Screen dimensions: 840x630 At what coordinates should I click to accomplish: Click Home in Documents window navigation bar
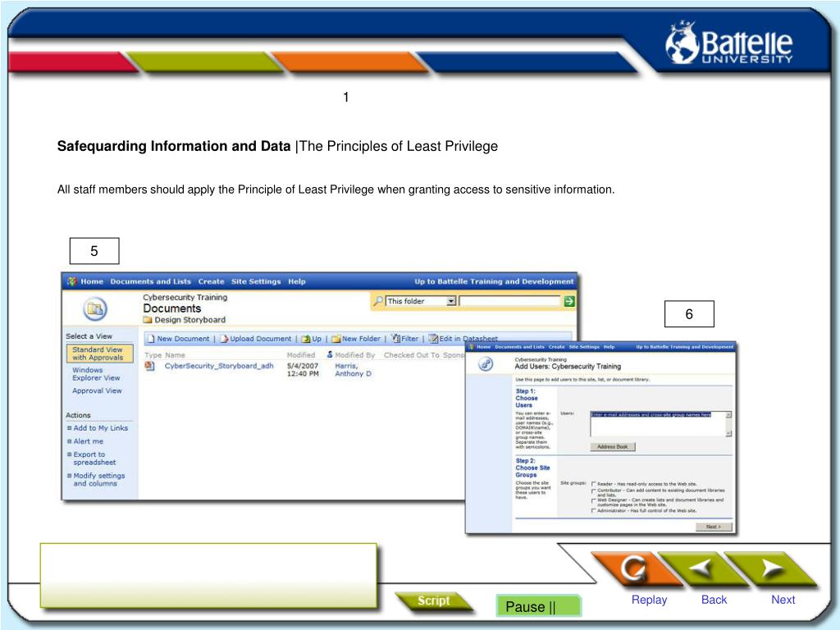click(x=92, y=281)
